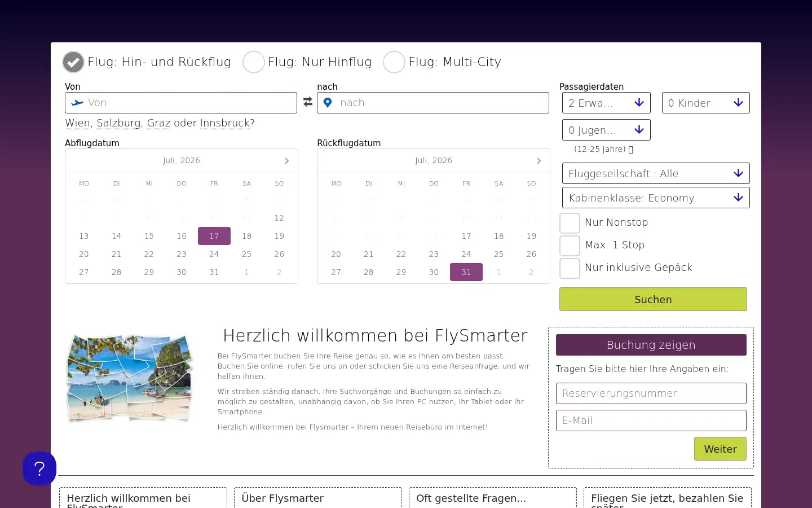Screen dimensions: 812x508
Task: Click the location pin icon in the nach field
Action: pos(328,103)
